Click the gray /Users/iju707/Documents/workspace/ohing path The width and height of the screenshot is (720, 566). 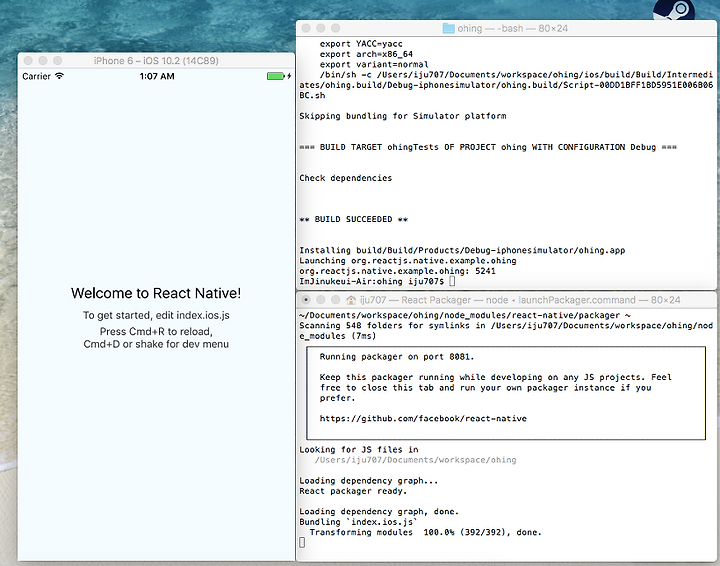tap(415, 460)
